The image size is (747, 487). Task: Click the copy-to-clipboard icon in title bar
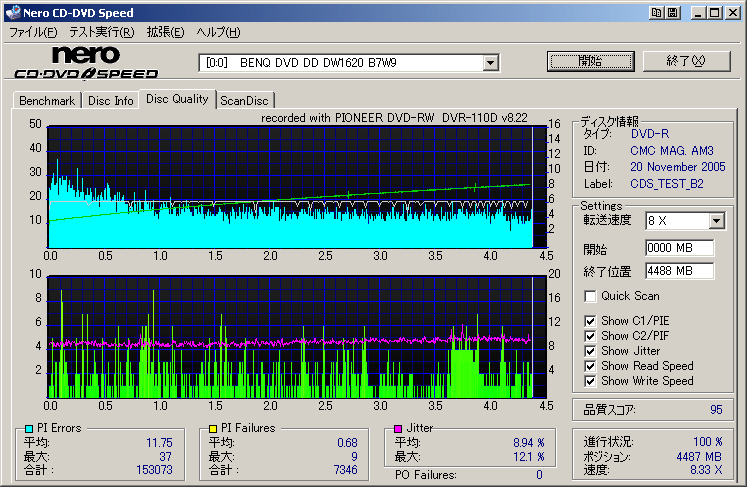[x=656, y=13]
